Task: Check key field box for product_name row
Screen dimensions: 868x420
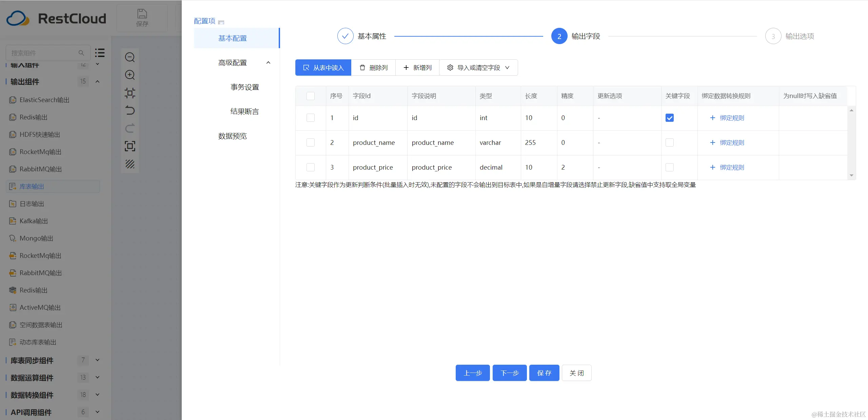Action: 669,142
